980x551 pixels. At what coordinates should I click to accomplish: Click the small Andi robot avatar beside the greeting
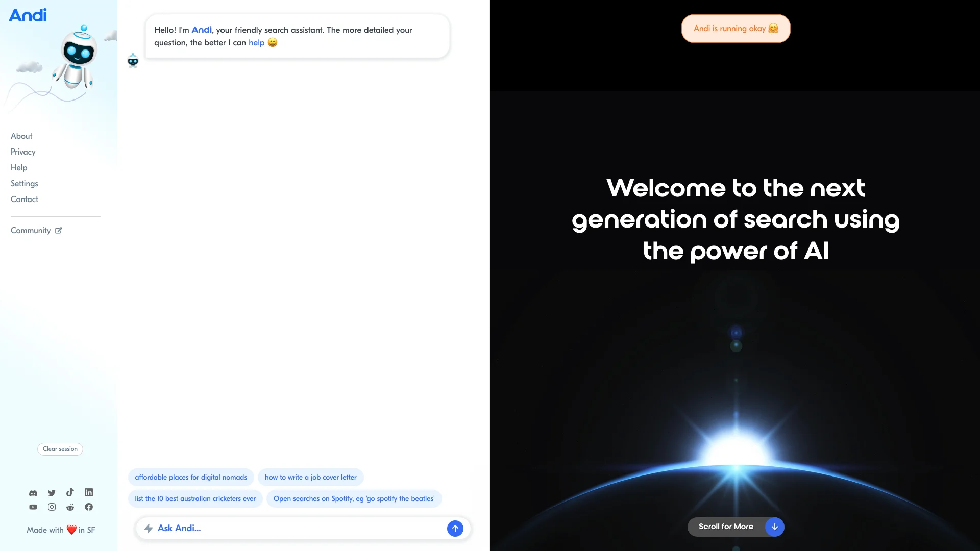point(133,60)
